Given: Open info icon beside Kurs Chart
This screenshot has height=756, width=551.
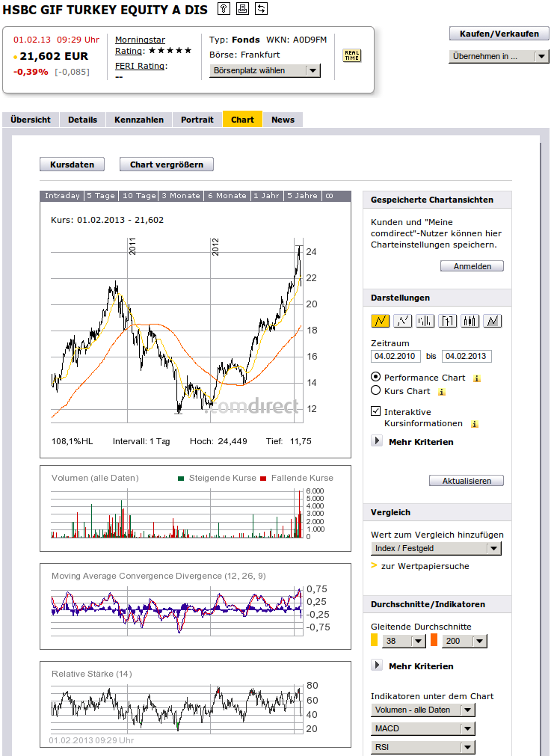Looking at the screenshot, I should tap(442, 392).
